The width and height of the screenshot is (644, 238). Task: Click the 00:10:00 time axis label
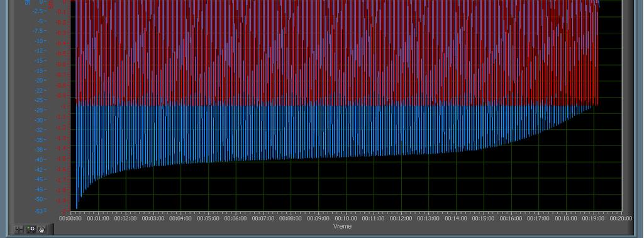pyautogui.click(x=346, y=218)
